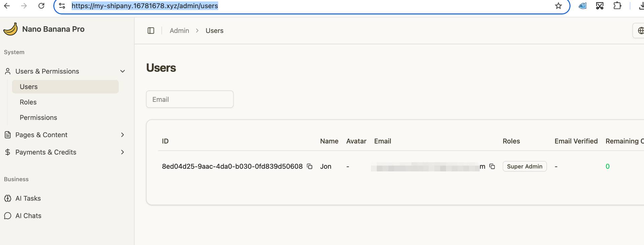Screen dimensions: 644x245
Task: Click the Nano Banana Pro banana logo
Action: [x=10, y=29]
